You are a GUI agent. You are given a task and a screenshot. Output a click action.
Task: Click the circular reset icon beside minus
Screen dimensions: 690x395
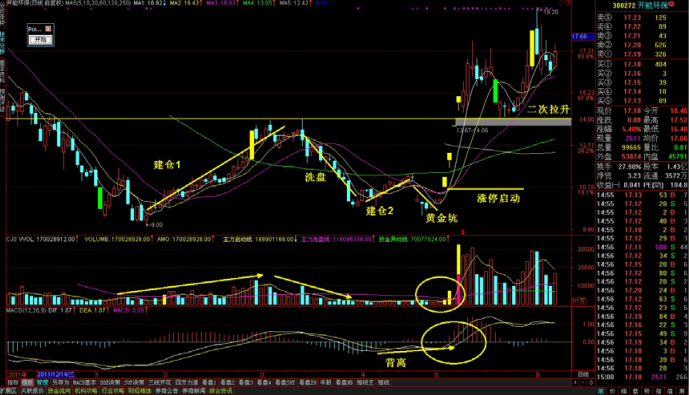591,383
